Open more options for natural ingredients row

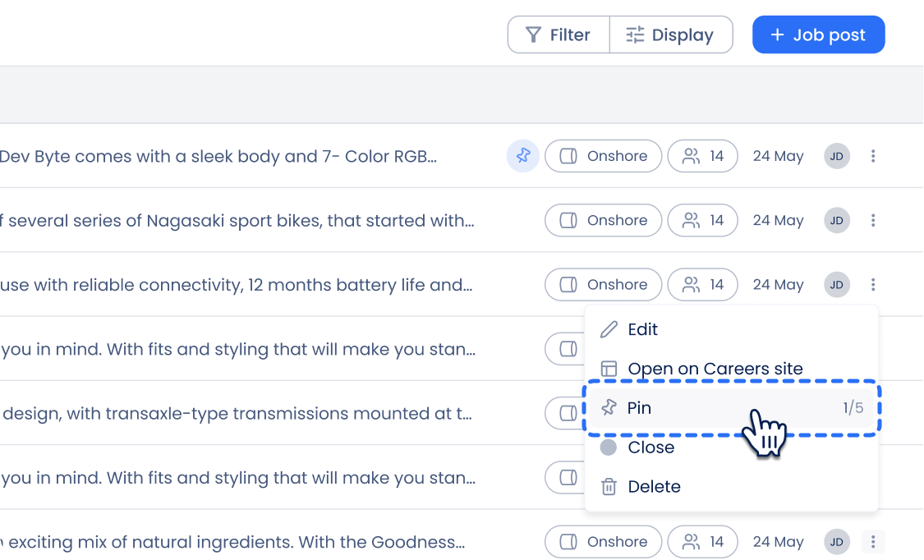tap(873, 542)
